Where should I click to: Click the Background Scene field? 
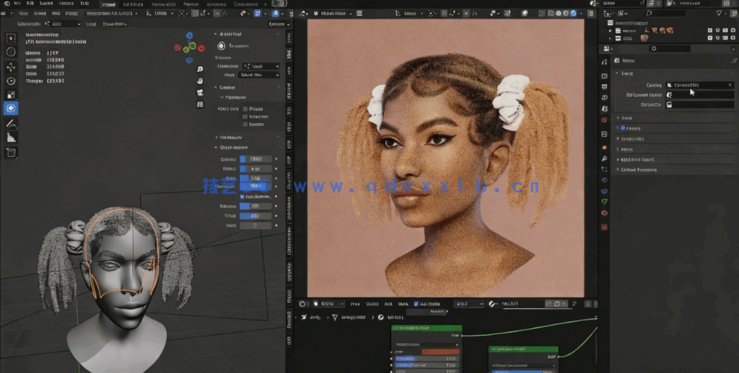(x=699, y=95)
